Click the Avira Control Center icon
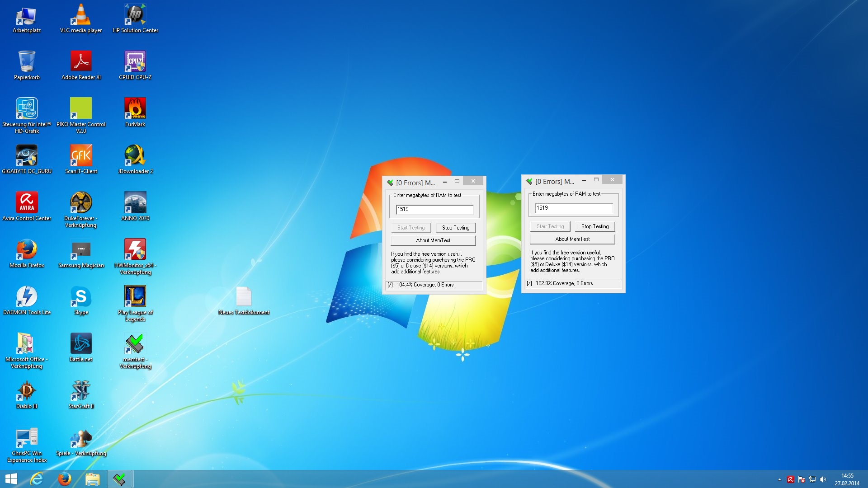 click(27, 202)
